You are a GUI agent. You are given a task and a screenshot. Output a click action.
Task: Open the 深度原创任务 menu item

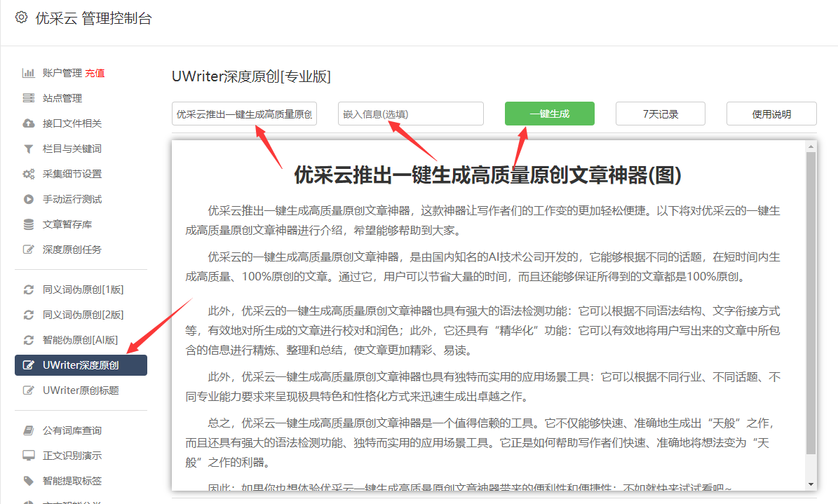[72, 250]
